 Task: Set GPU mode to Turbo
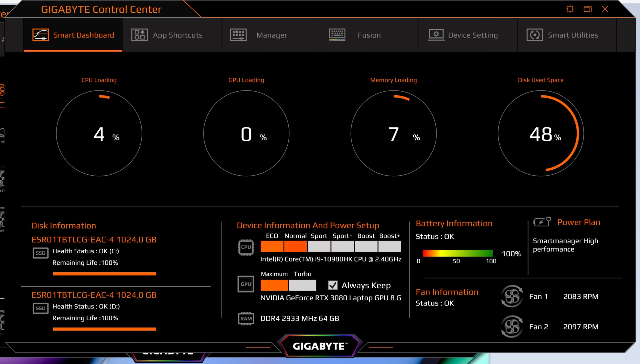302,285
